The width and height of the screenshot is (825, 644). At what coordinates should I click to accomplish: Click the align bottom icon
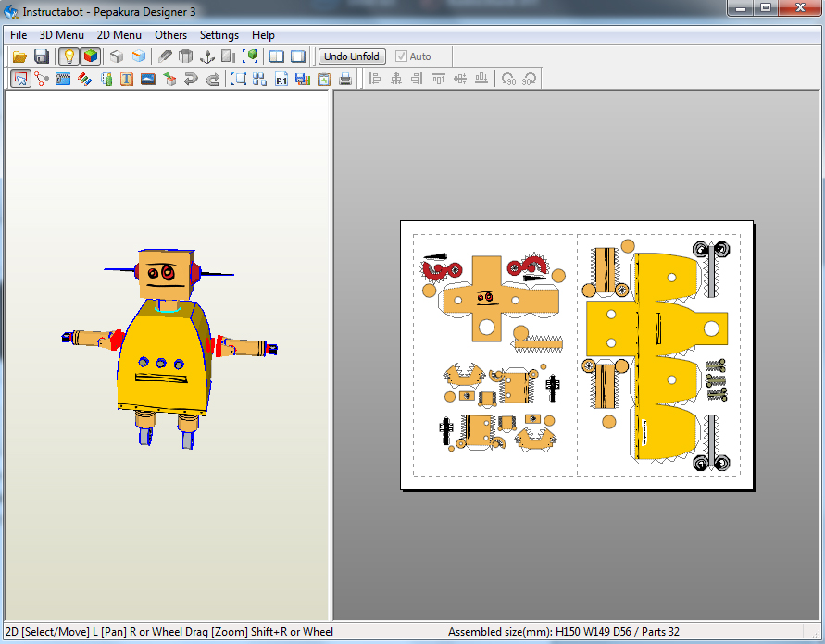[x=481, y=79]
